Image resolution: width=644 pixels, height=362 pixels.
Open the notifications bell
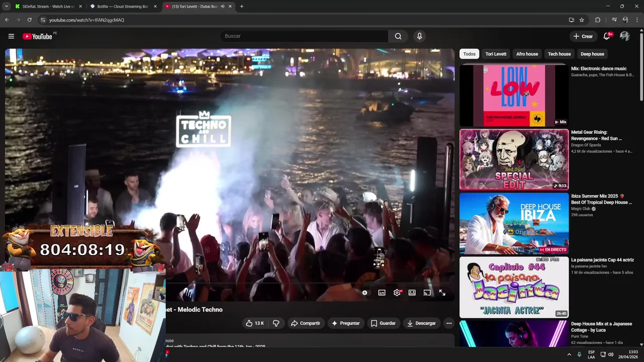[607, 36]
